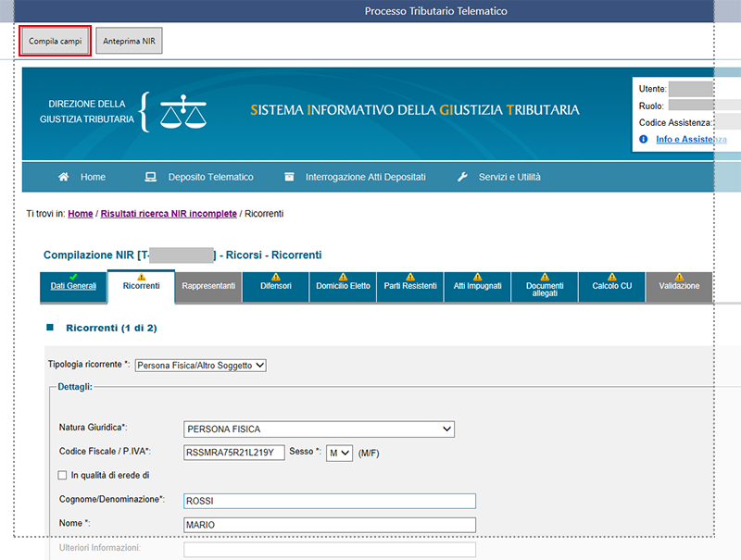
Task: Click Compilazione NIR page title
Action: click(x=182, y=255)
